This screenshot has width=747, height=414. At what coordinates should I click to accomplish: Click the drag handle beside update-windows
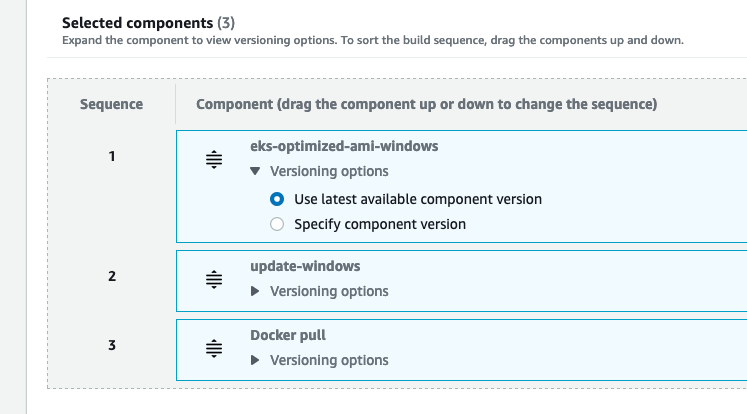click(213, 281)
